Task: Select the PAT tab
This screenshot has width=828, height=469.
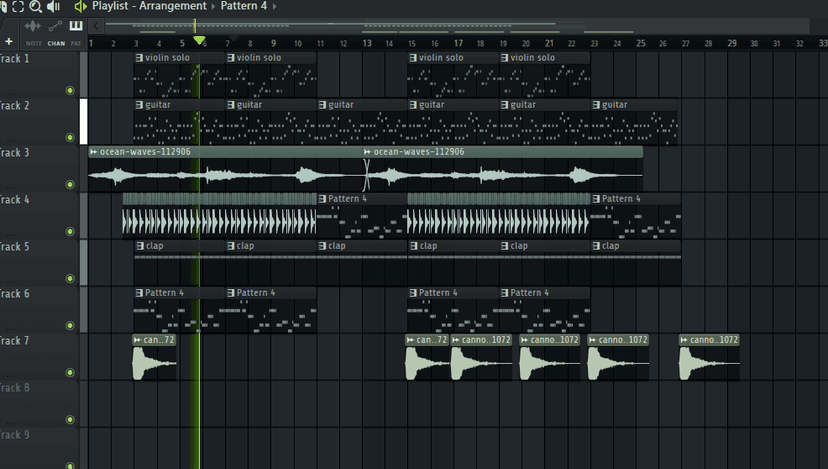Action: [76, 43]
